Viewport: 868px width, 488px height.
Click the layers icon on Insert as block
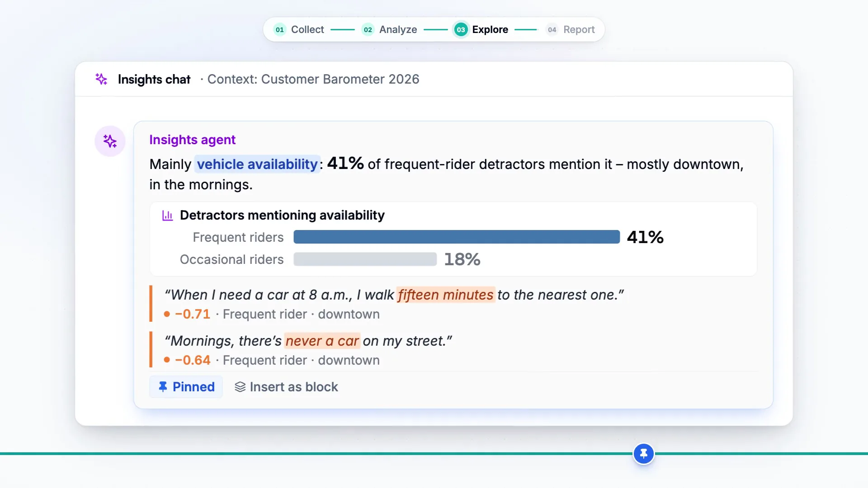click(240, 387)
